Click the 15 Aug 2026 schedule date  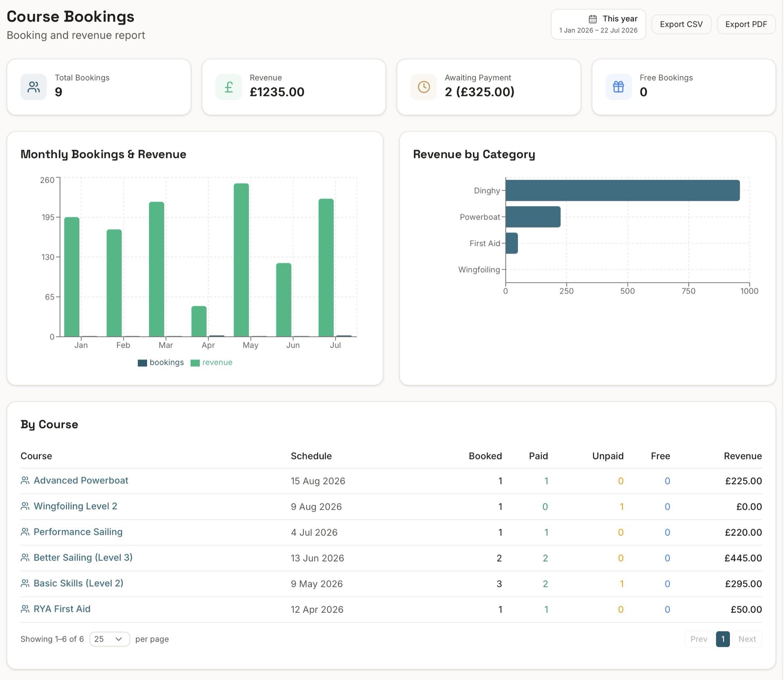[318, 481]
